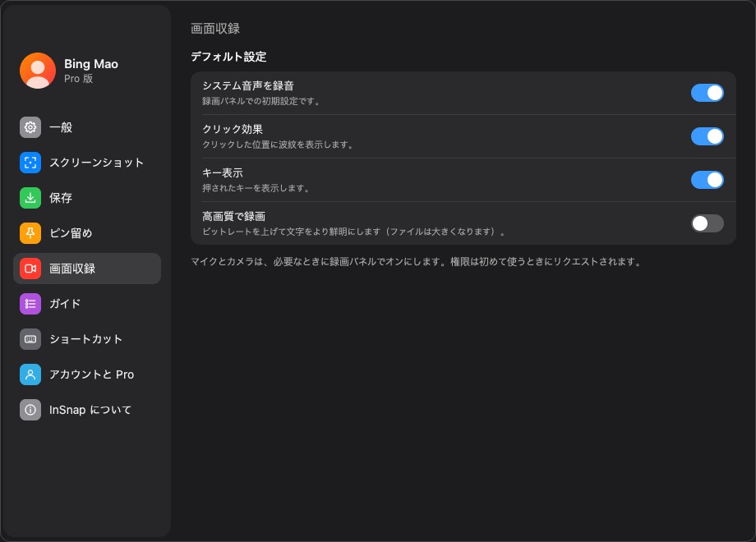Show the ショートカット settings
Image resolution: width=756 pixels, height=542 pixels.
[87, 339]
